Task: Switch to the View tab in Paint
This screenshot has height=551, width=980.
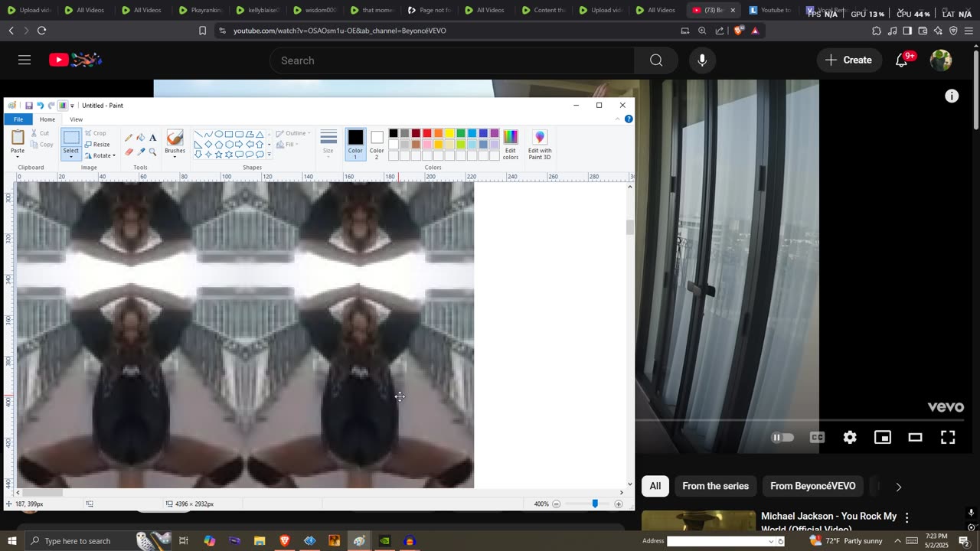Action: 77,119
